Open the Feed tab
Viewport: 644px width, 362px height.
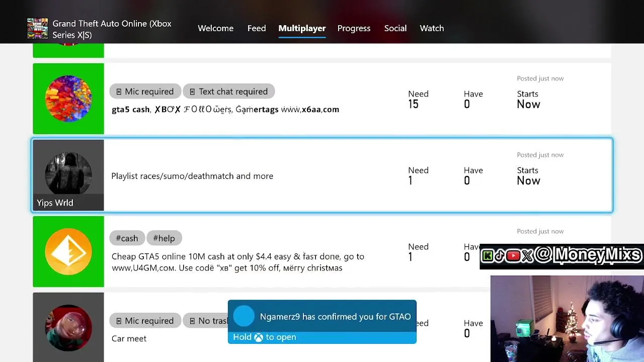257,28
